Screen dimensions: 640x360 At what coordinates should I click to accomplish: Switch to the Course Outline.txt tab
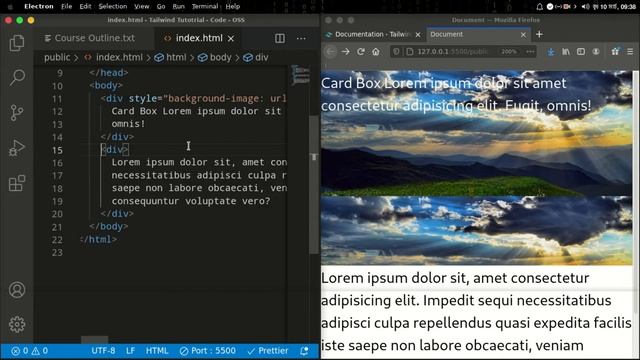pos(90,38)
